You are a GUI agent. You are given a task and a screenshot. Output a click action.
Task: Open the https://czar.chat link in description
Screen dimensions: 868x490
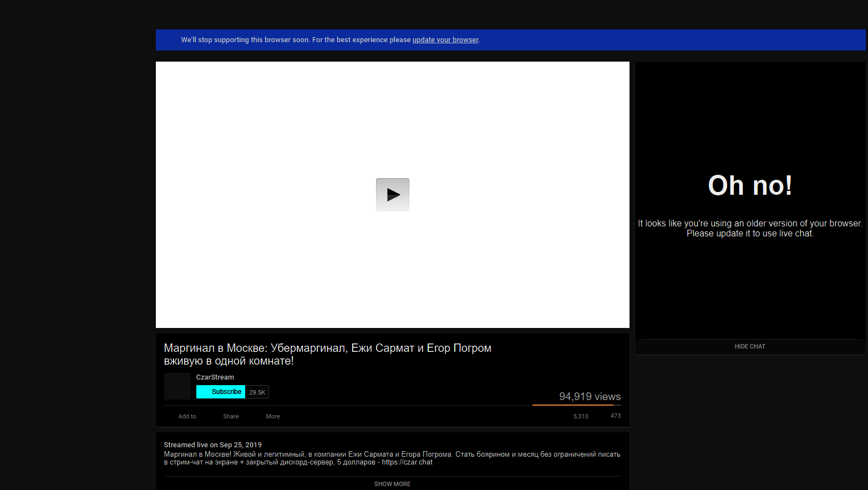tap(407, 462)
